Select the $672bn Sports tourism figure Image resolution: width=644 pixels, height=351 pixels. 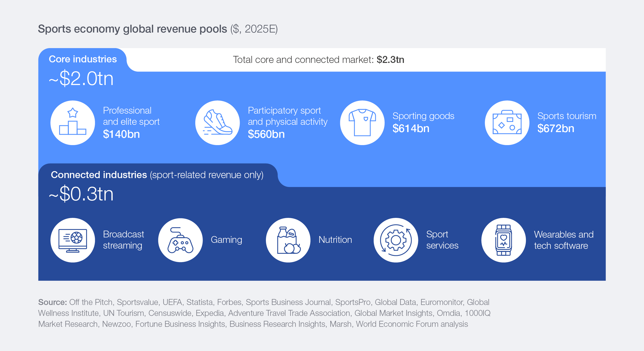[x=556, y=128]
